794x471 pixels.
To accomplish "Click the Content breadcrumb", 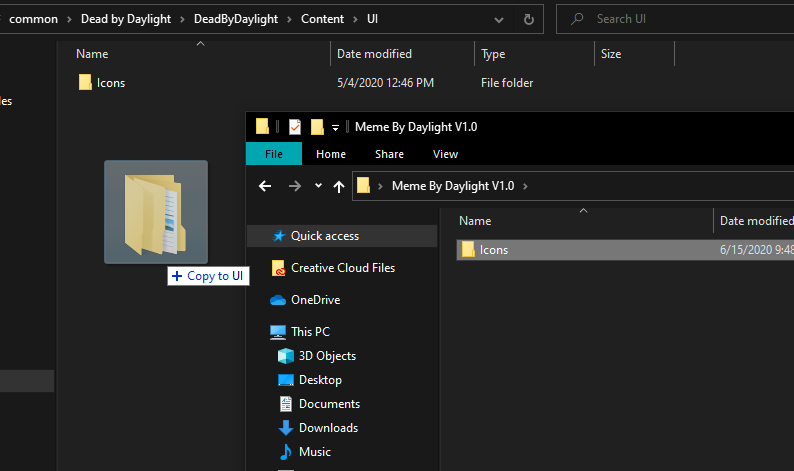I will tap(322, 19).
